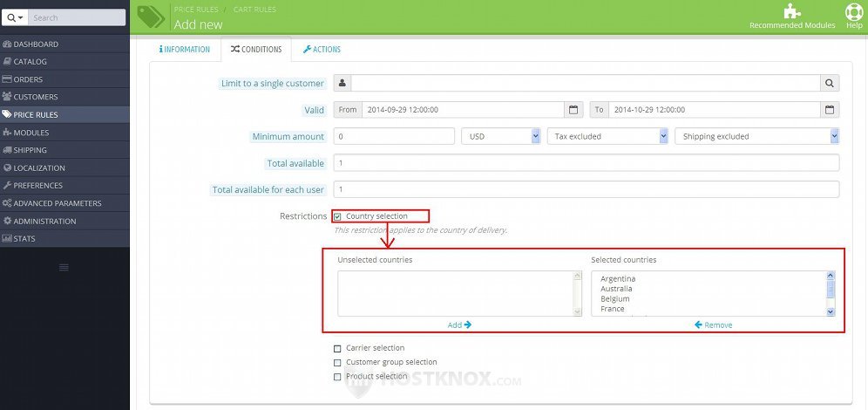
Task: Click Unselected countries scrollbar down arrow
Action: (x=578, y=312)
